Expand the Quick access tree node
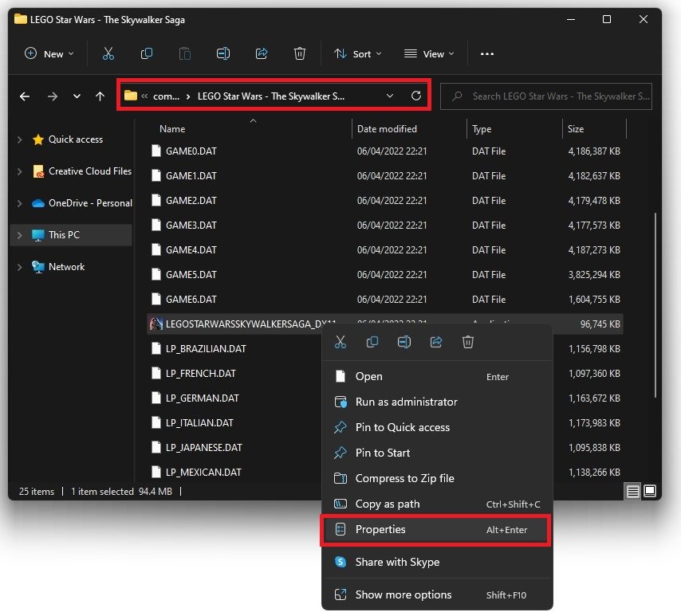This screenshot has width=681, height=616. pyautogui.click(x=20, y=139)
